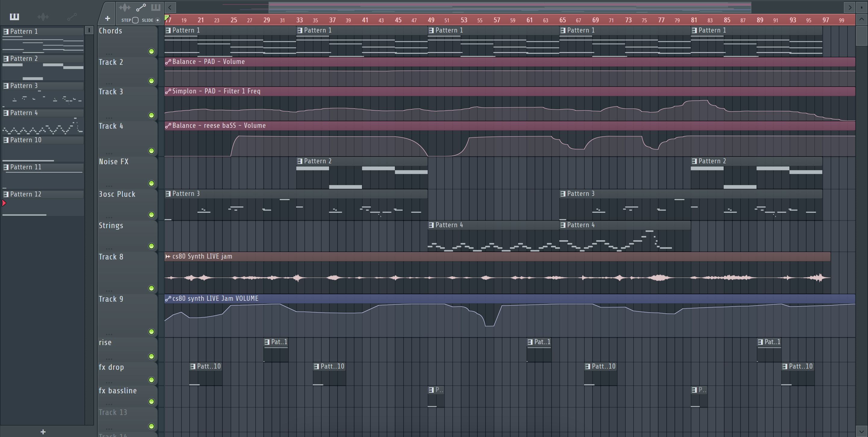This screenshot has width=868, height=437.
Task: Click the small button in the top-right corner
Action: (x=862, y=7)
